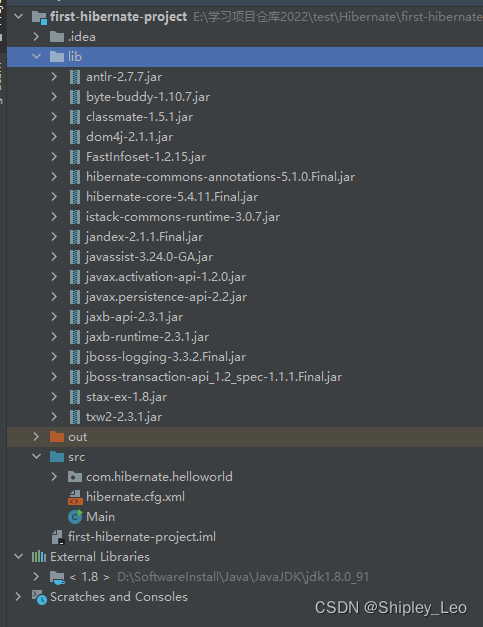Select the javassist-3.24.0-GA.jar name
This screenshot has width=483, height=627.
coord(149,257)
